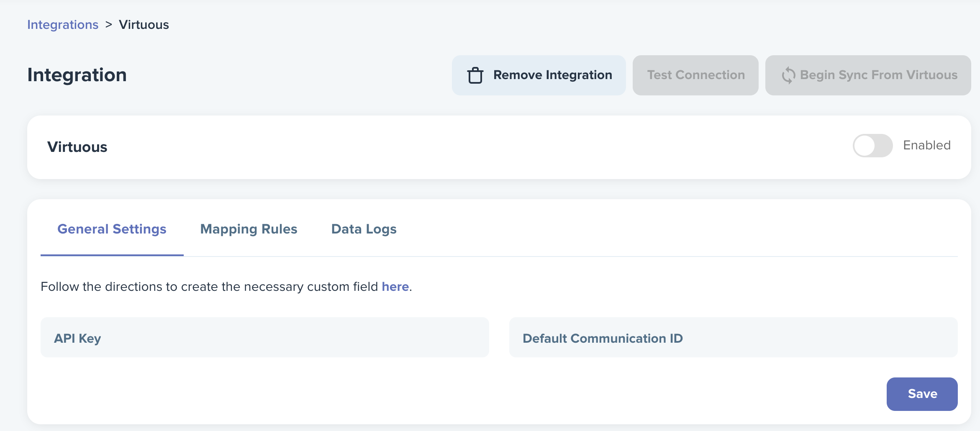The width and height of the screenshot is (980, 431).
Task: Click the Virtuous card title
Action: point(77,147)
